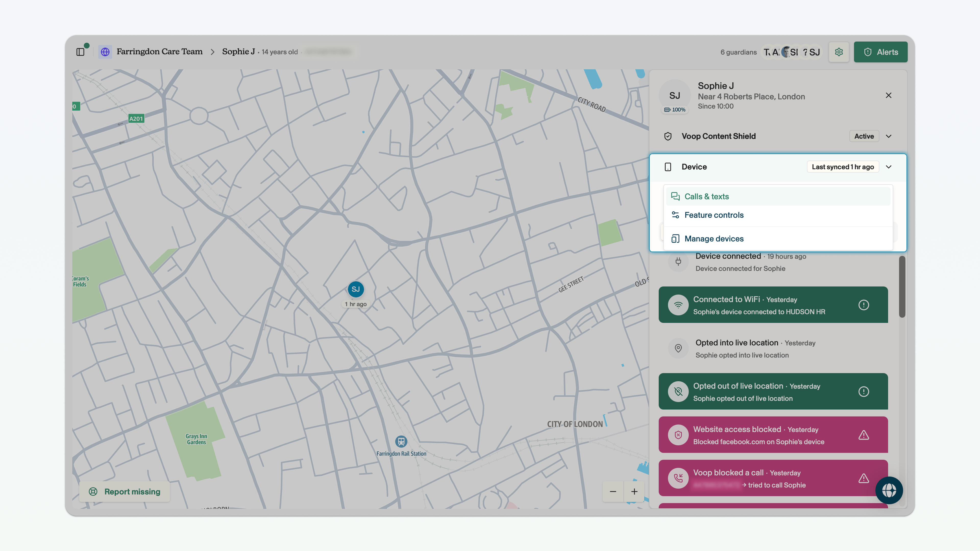Click the Farringdon Care Team globe icon
This screenshot has height=551, width=980.
pyautogui.click(x=105, y=52)
